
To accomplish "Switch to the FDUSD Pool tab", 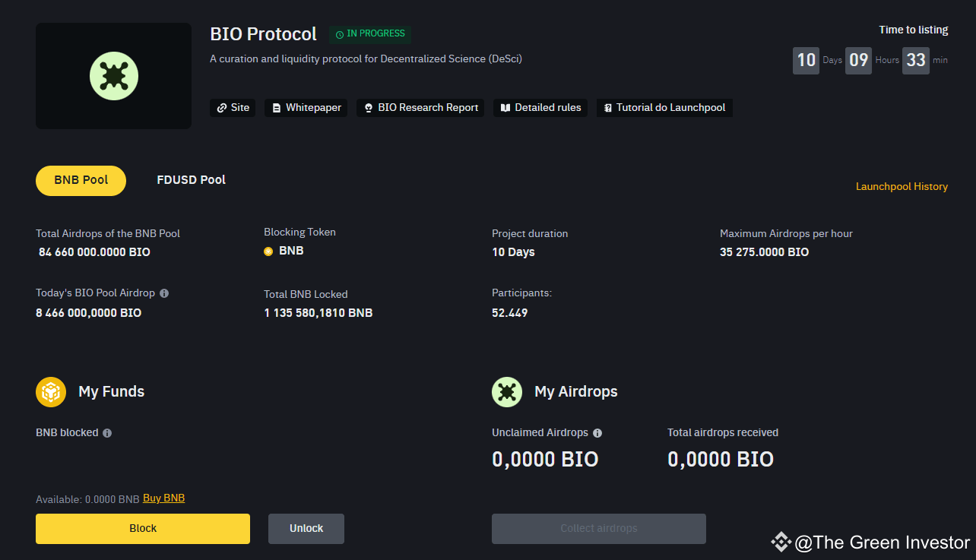I will coord(191,180).
